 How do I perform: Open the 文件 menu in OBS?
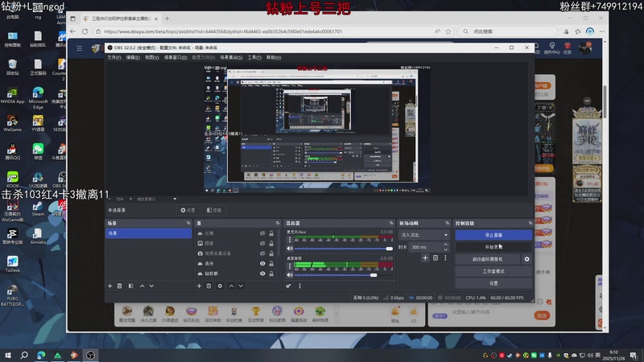click(x=114, y=57)
